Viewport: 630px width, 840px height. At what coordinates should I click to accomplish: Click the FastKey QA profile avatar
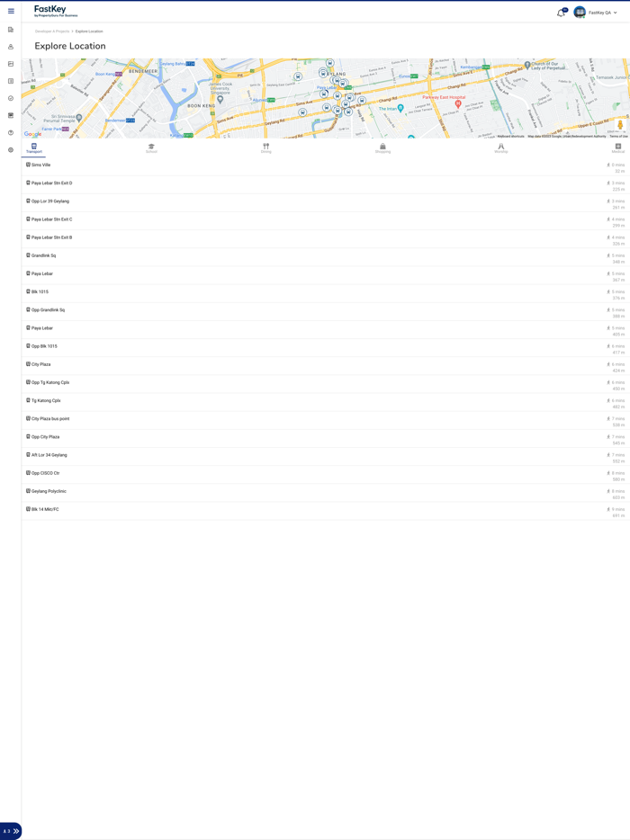pyautogui.click(x=579, y=13)
